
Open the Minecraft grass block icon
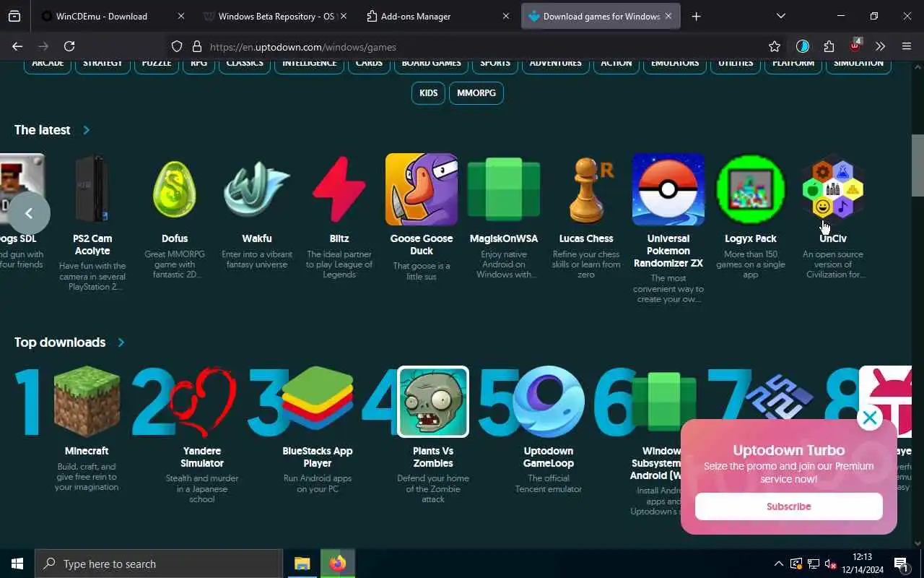87,402
